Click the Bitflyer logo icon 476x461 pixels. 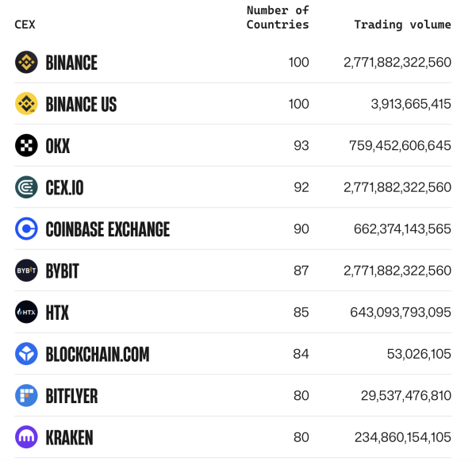click(x=26, y=396)
